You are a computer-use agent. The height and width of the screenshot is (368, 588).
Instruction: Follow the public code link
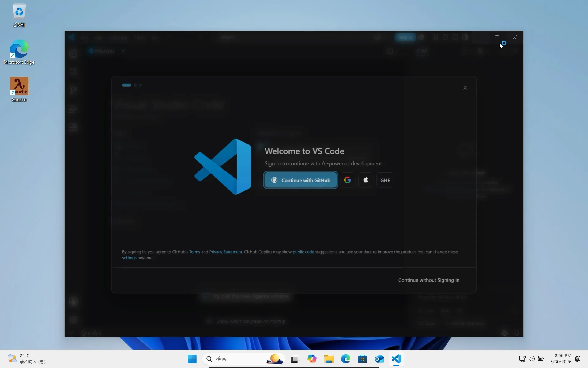click(x=303, y=252)
